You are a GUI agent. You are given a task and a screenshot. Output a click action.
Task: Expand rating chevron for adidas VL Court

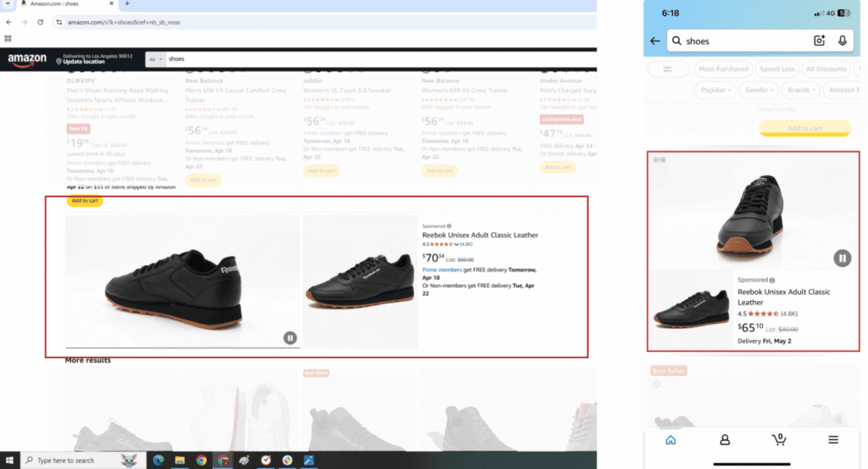tap(337, 100)
